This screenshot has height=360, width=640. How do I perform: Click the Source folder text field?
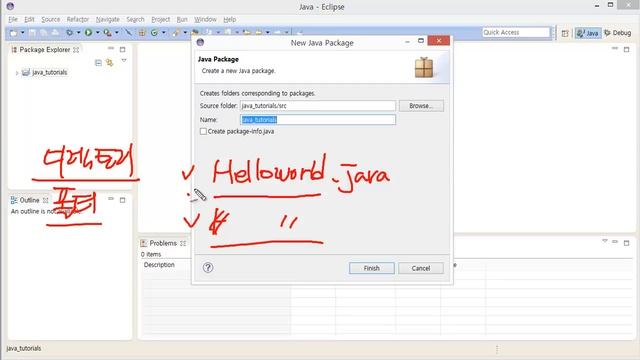tap(318, 106)
